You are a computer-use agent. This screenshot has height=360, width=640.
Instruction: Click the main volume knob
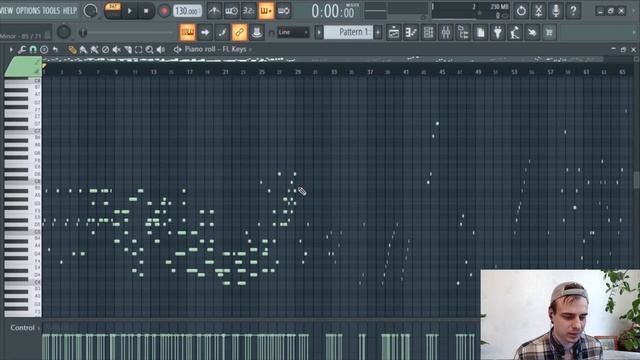pos(91,11)
